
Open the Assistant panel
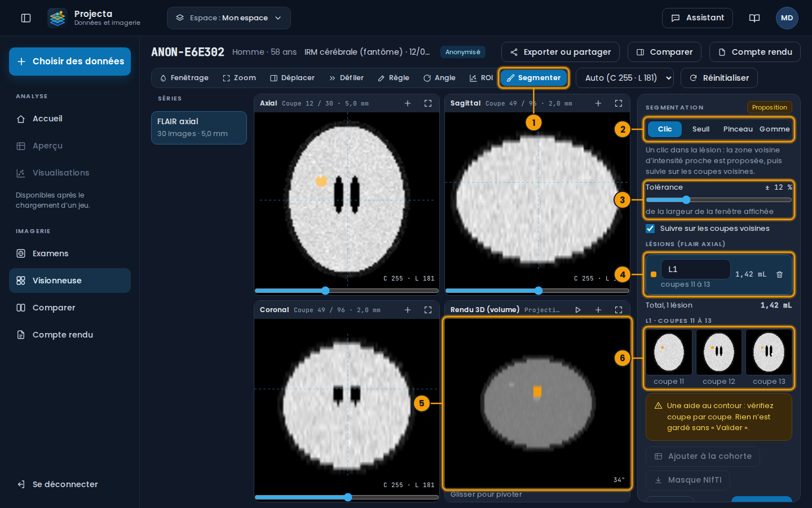(698, 18)
